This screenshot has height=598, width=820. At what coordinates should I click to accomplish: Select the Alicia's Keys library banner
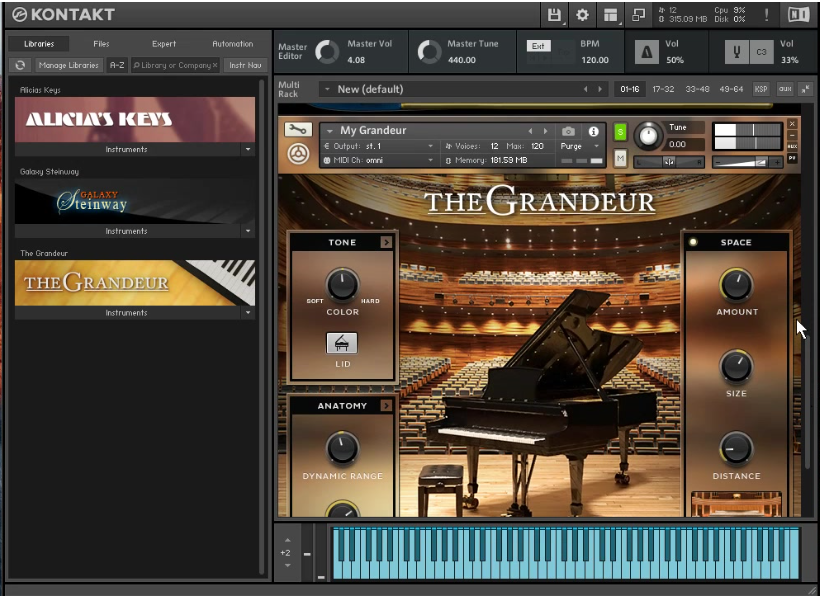coord(135,119)
